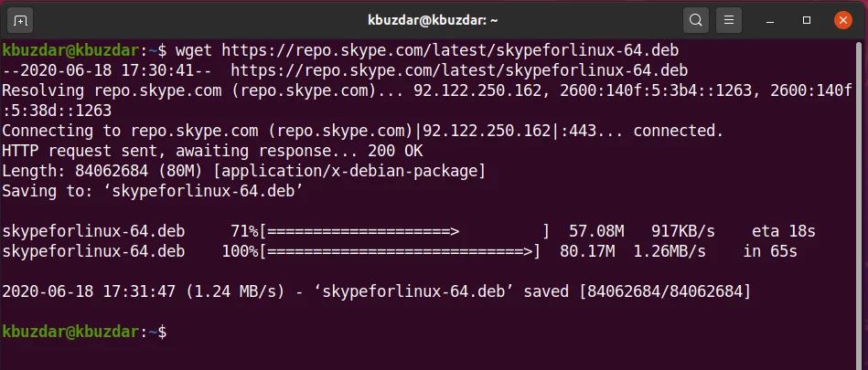Screen dimensions: 868x370
Task: Click the 1.26MB/s speed value
Action: point(670,251)
